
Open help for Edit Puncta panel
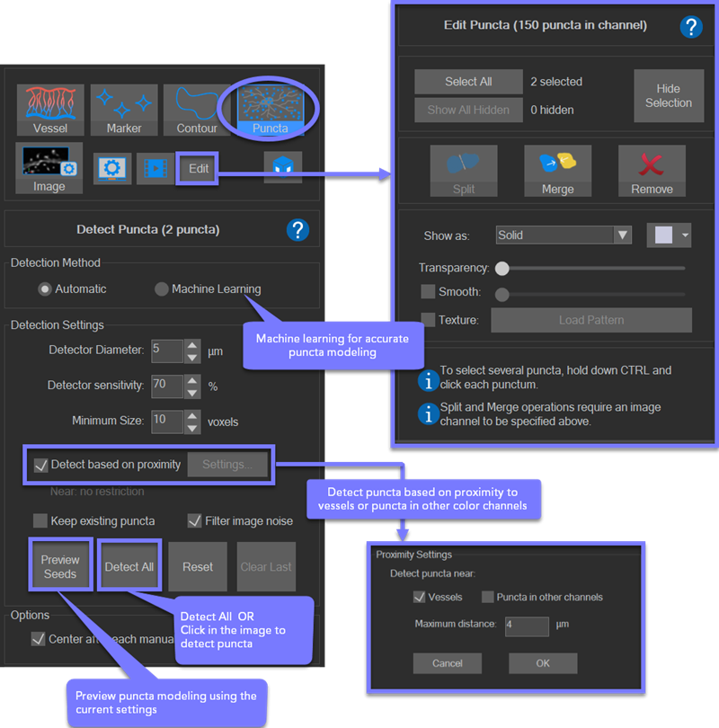[689, 26]
